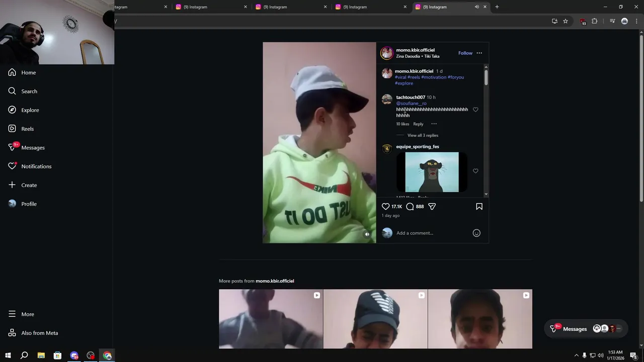Open Reels in Instagram sidebar
This screenshot has height=362, width=644.
click(21, 129)
